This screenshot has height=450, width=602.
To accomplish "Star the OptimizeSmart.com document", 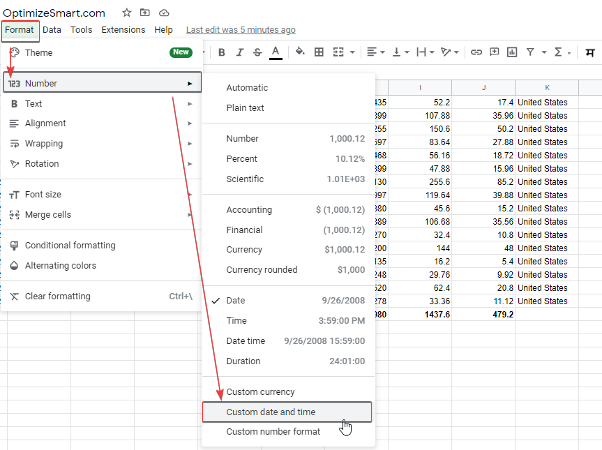I will click(126, 13).
